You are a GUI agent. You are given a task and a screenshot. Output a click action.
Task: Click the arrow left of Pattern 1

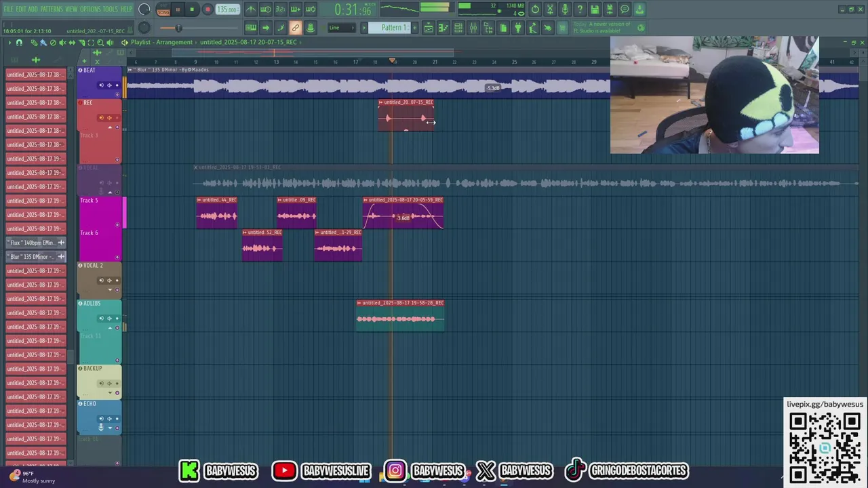[364, 28]
